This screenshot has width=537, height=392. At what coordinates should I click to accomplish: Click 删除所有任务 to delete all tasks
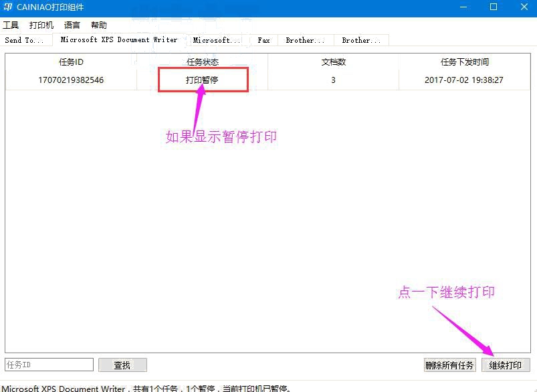(x=450, y=365)
